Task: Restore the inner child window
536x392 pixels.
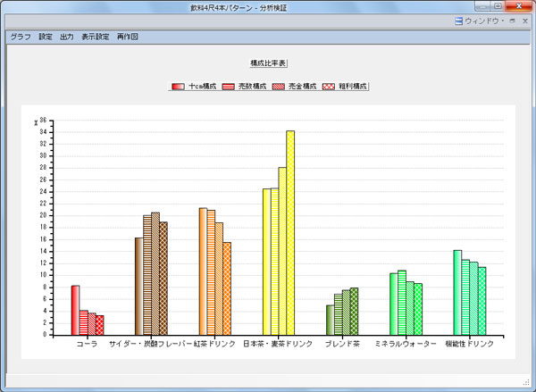Action: click(513, 21)
